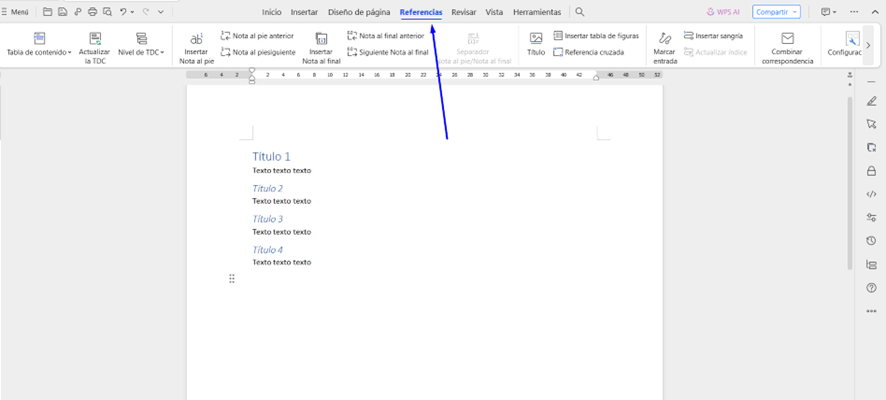Click the three dots more options in title bar
Viewport: 886px width, 400px height.
pos(854,12)
